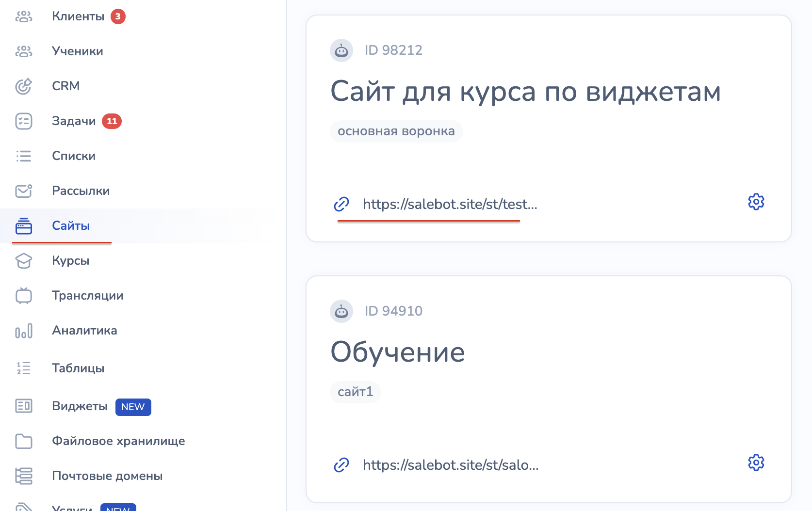Viewport: 812px width, 511px height.
Task: Click the сайт1 tag on Обучение card
Action: click(x=355, y=392)
